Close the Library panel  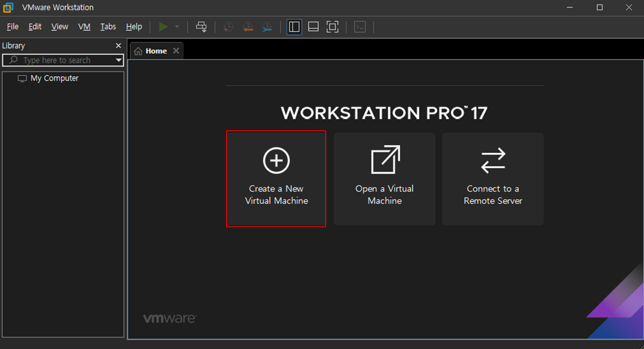click(x=119, y=46)
